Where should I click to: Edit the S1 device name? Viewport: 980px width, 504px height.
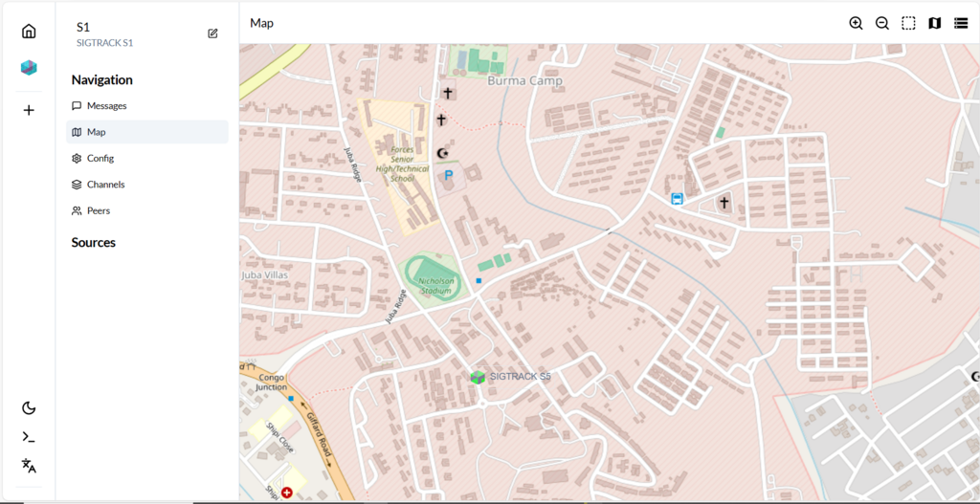[x=212, y=33]
